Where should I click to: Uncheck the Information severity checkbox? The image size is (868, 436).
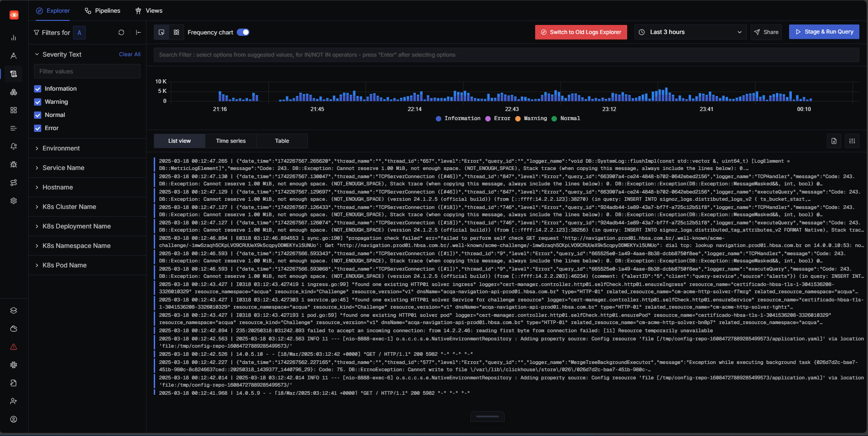pos(38,89)
